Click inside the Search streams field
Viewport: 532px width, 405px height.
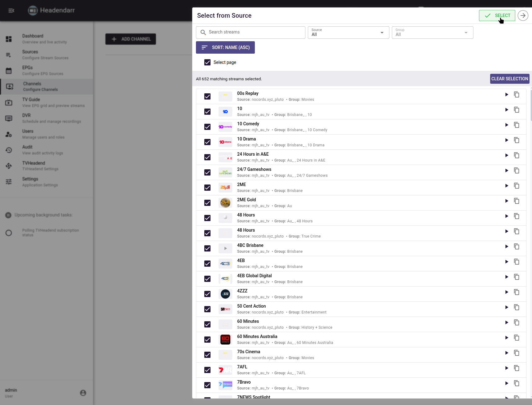tap(250, 32)
